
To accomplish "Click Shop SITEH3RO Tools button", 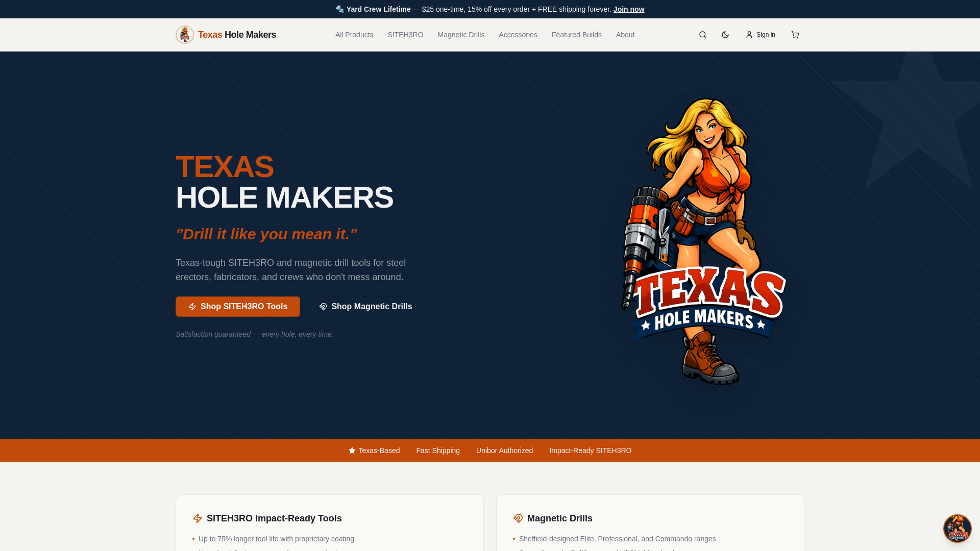I will (238, 307).
